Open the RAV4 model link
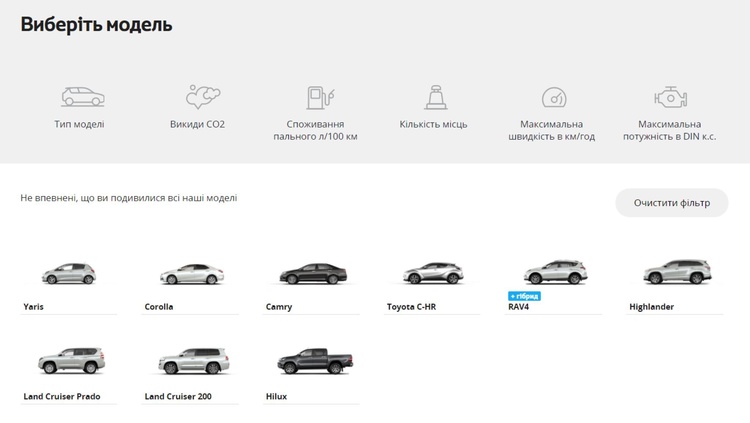 (518, 307)
